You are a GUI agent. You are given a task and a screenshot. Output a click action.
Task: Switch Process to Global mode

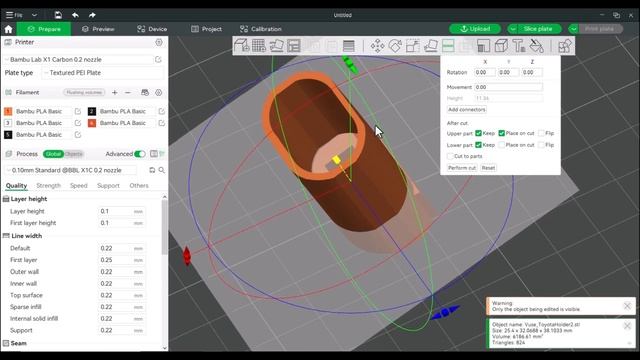pos(53,154)
